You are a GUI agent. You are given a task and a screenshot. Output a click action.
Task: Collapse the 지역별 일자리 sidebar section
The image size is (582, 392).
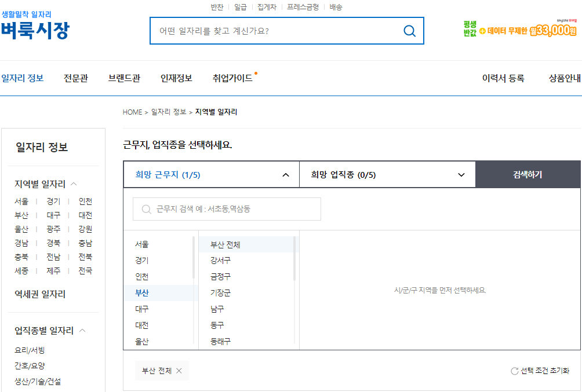[73, 184]
